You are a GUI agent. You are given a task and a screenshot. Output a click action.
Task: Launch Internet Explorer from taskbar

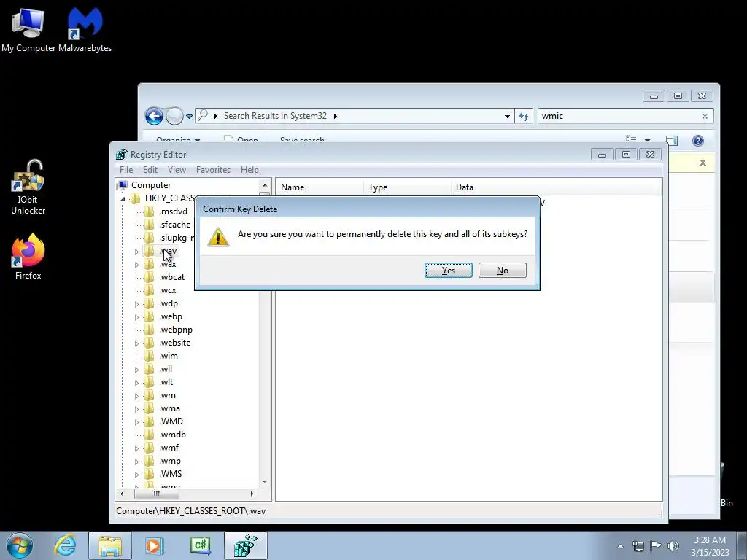click(x=65, y=545)
